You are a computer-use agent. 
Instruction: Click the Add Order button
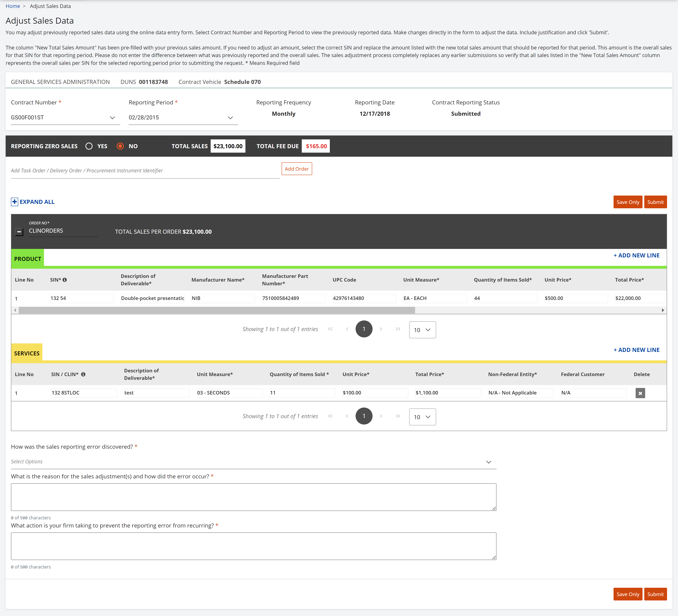297,169
